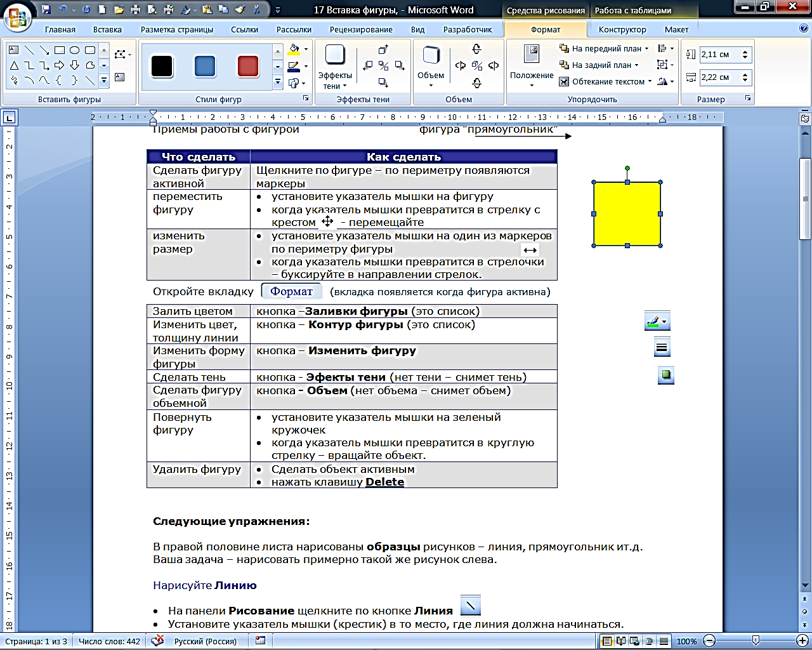Open the Position (Положение) dropdown

[532, 67]
